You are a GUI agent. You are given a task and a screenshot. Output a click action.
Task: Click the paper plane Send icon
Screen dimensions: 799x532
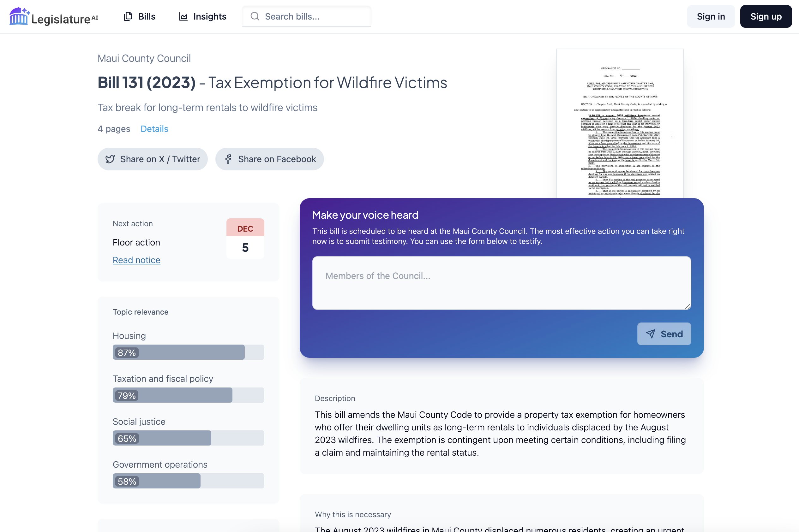point(650,334)
